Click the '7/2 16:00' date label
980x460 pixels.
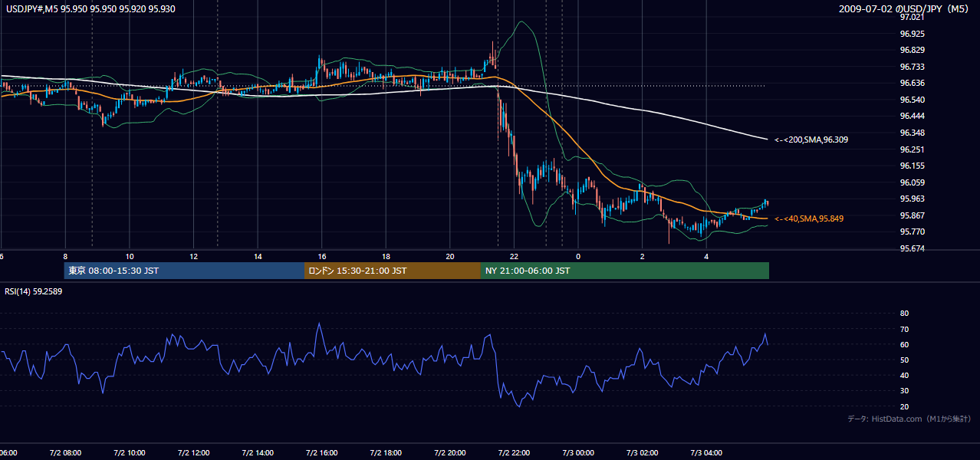point(322,453)
